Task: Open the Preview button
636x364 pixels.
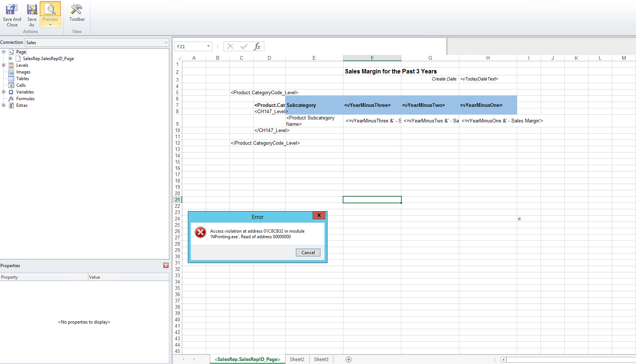Action: (x=50, y=15)
